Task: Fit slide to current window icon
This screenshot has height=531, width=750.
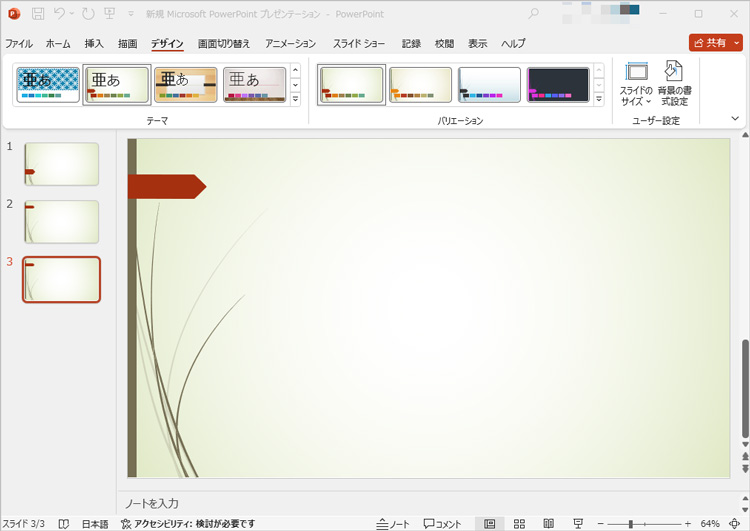Action: [735, 524]
